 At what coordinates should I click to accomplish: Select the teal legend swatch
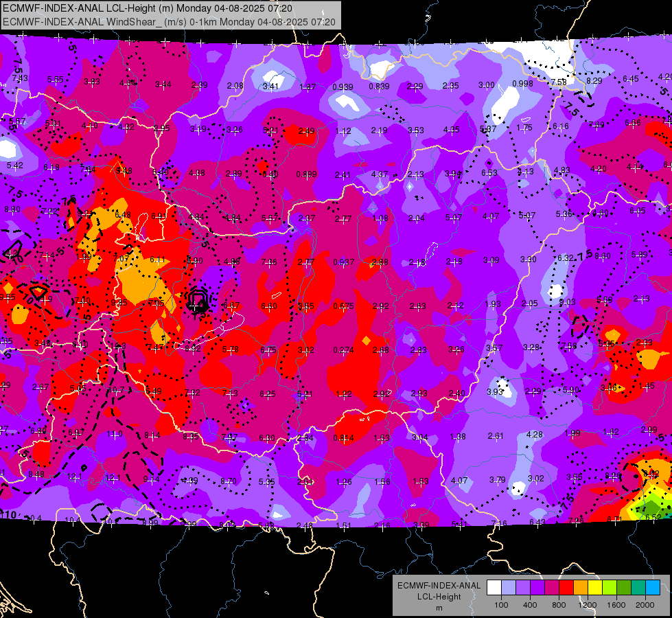pos(638,588)
